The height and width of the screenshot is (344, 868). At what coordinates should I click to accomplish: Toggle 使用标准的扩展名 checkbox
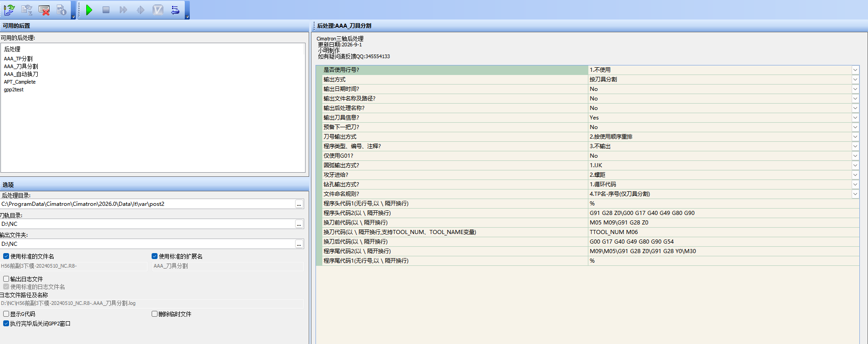(154, 256)
